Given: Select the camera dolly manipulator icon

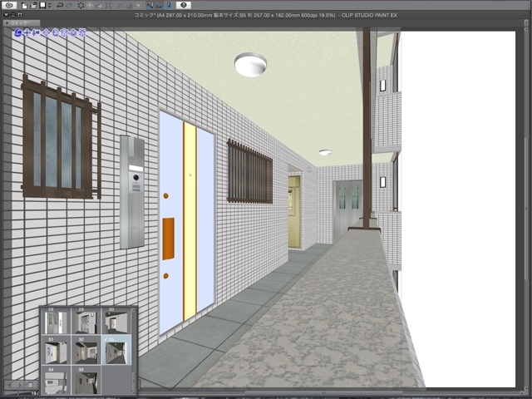Looking at the screenshot, I should pyautogui.click(x=36, y=32).
